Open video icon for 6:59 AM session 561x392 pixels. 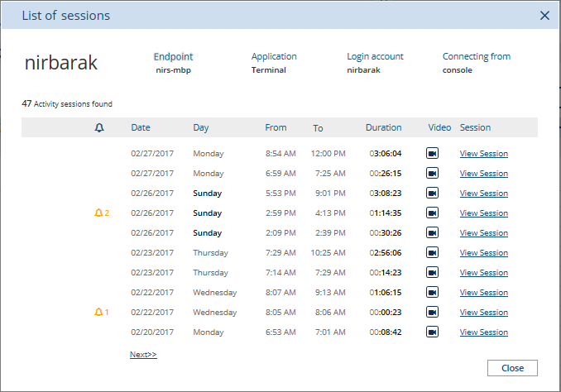pyautogui.click(x=432, y=174)
